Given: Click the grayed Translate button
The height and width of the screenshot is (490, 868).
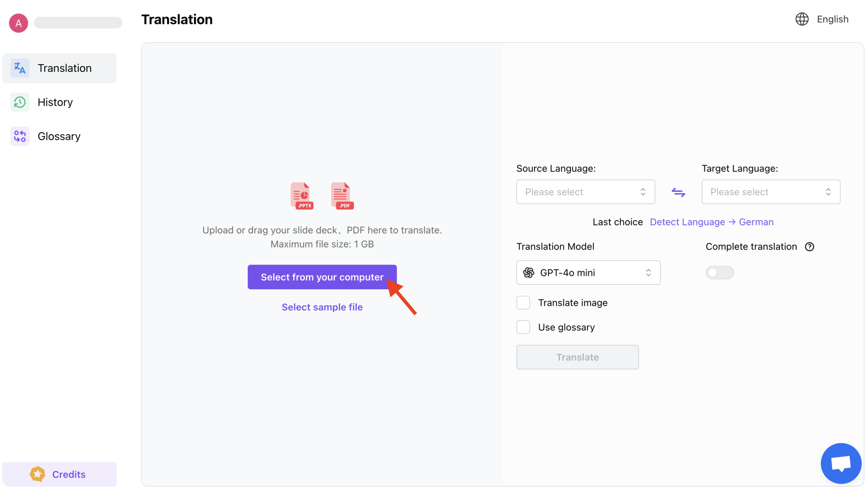Looking at the screenshot, I should point(577,357).
